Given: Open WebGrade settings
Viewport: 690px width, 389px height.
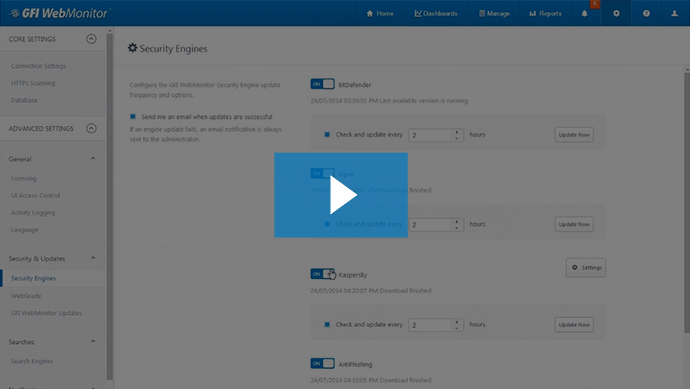Looking at the screenshot, I should [26, 296].
